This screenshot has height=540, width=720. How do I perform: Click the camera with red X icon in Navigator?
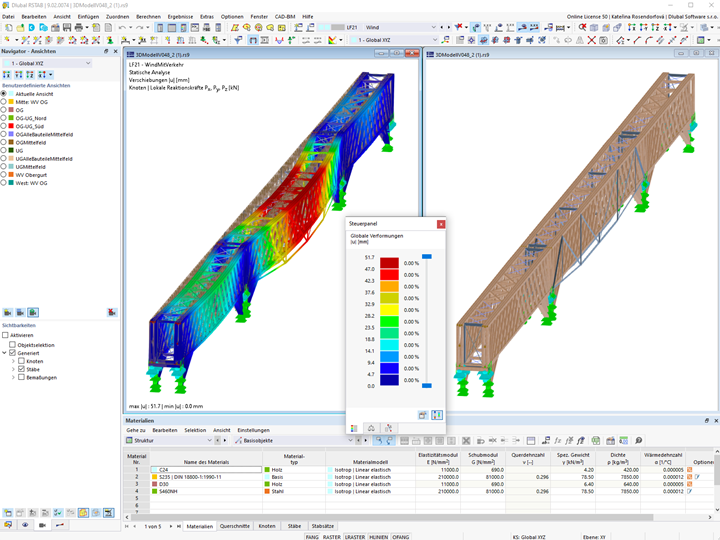(112, 313)
